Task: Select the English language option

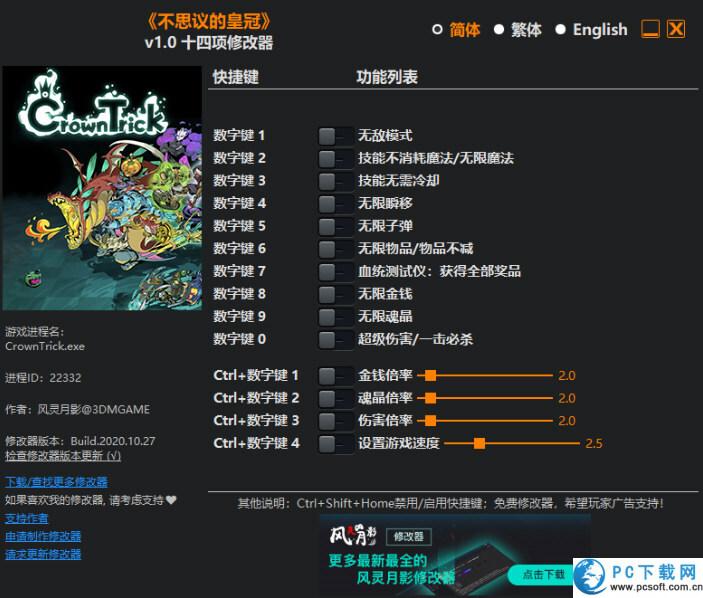Action: [x=561, y=30]
